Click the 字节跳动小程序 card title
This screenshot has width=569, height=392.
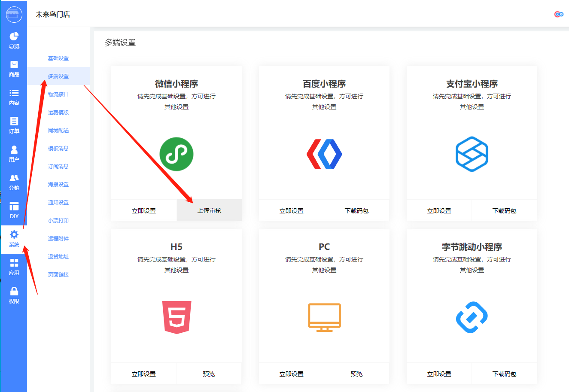click(x=472, y=247)
